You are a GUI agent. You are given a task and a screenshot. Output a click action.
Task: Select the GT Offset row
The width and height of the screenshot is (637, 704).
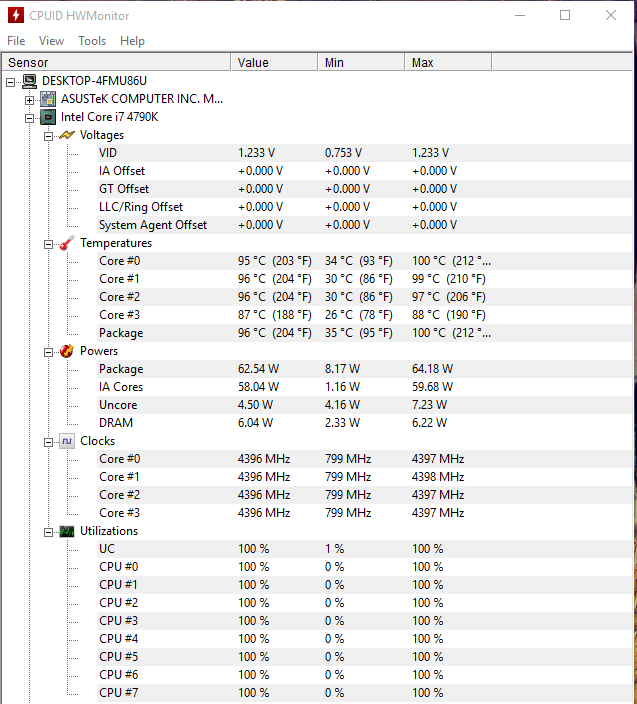365,189
